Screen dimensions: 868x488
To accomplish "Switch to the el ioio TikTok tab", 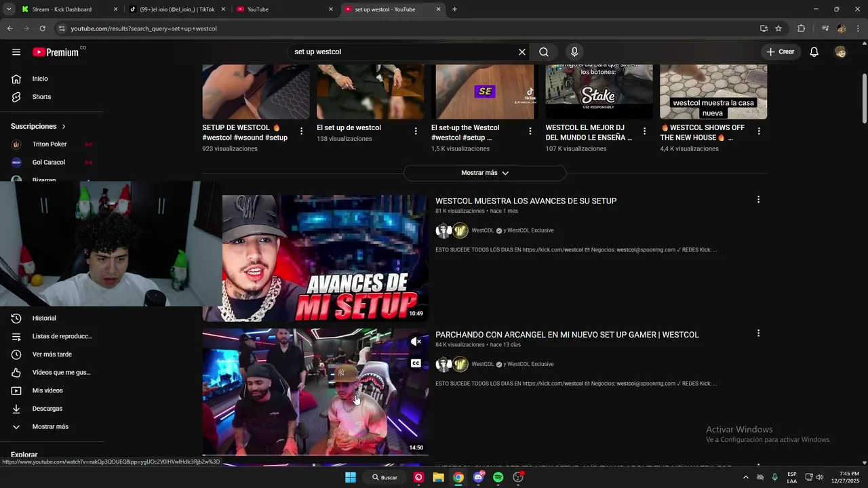I will [x=178, y=9].
